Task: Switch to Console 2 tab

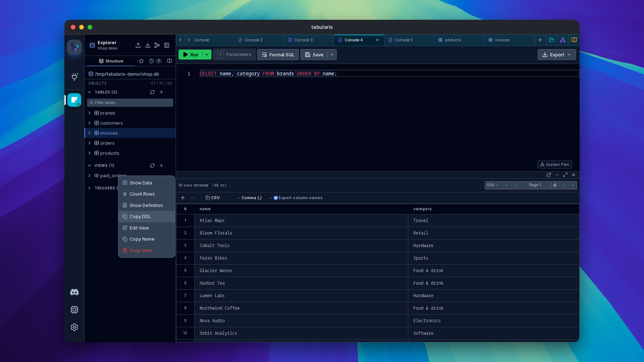Action: (x=259, y=40)
